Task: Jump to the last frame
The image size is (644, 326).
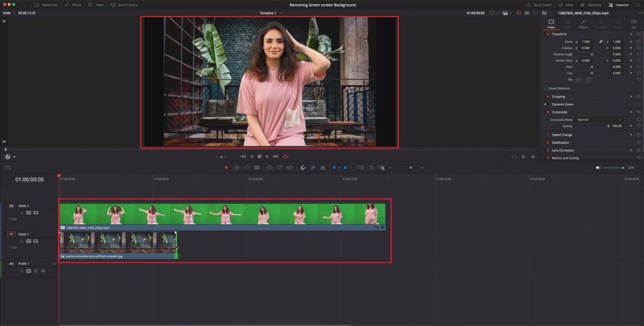Action: (276, 157)
